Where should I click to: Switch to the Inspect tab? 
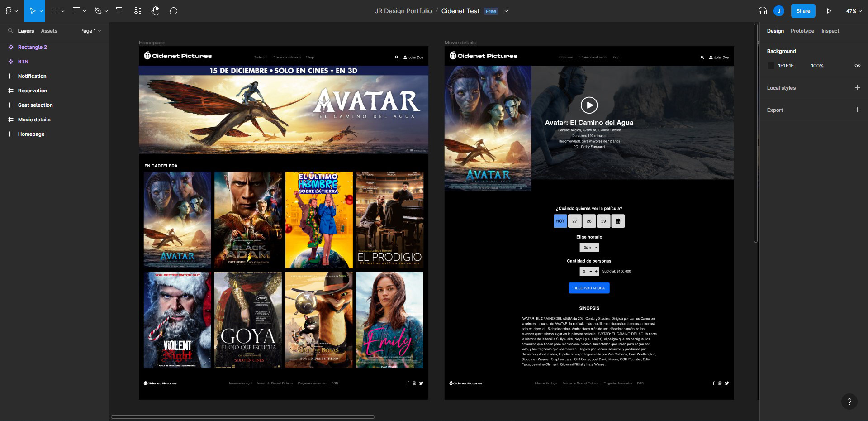tap(830, 31)
